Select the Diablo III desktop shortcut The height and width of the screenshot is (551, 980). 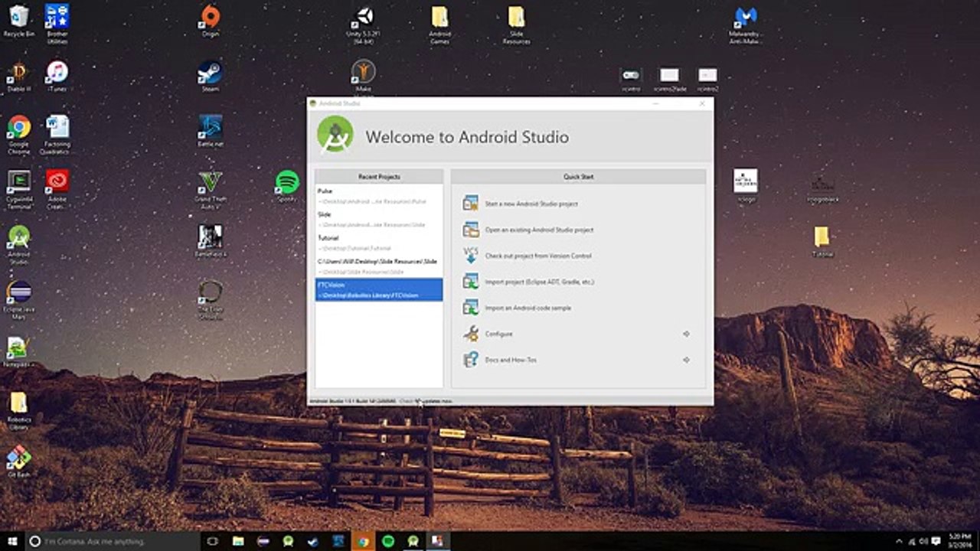coord(19,77)
